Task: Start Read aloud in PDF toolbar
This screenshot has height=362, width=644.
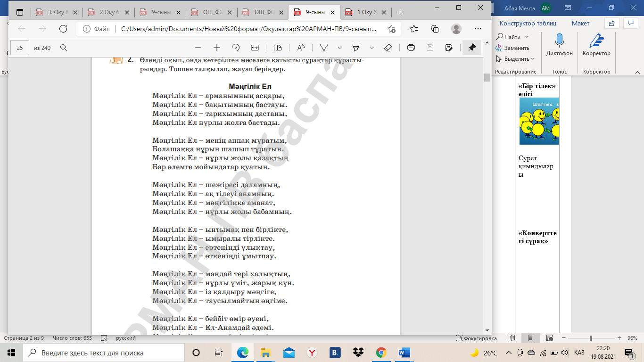Action: [301, 48]
